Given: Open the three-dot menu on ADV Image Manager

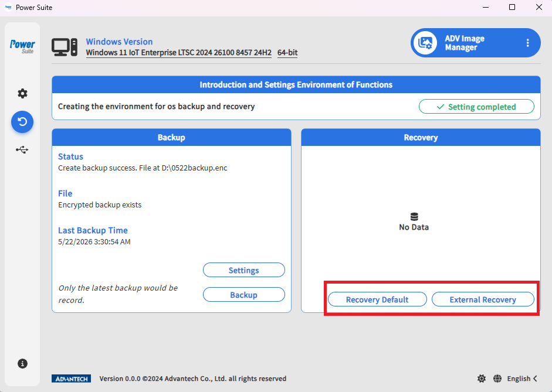Looking at the screenshot, I should coord(527,43).
